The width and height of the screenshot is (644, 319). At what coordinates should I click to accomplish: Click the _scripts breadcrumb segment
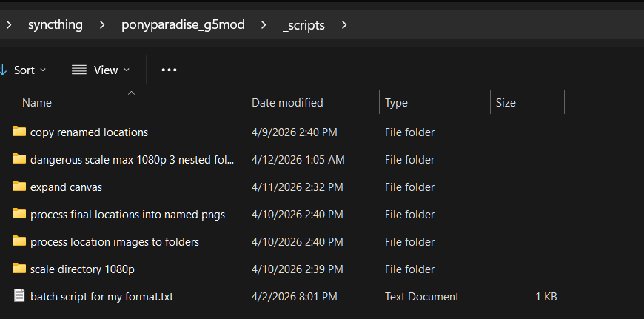303,25
